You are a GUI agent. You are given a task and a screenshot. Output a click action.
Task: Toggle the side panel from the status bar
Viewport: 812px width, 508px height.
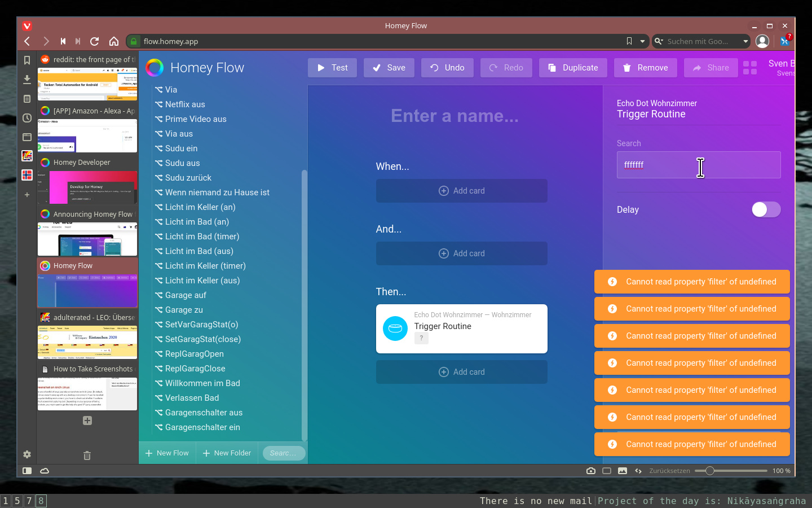coord(27,471)
